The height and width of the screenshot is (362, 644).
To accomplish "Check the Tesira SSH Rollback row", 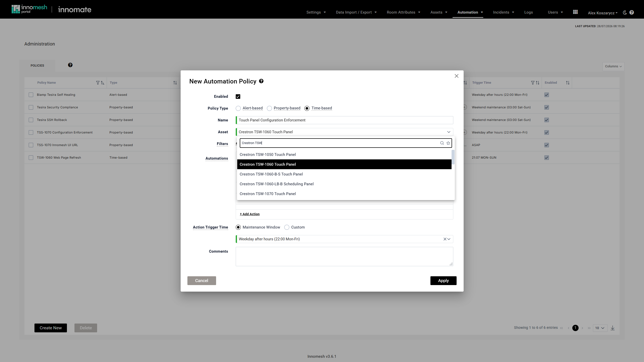I will tap(31, 120).
